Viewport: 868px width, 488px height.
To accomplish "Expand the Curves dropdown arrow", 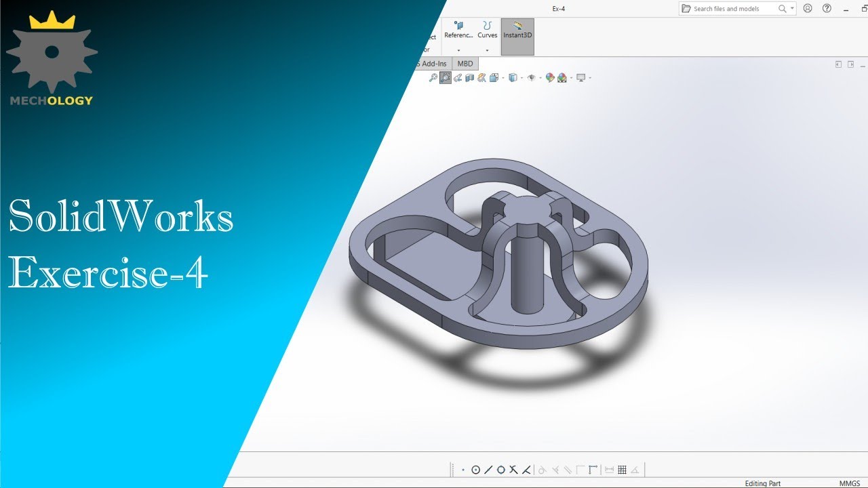I will [488, 51].
